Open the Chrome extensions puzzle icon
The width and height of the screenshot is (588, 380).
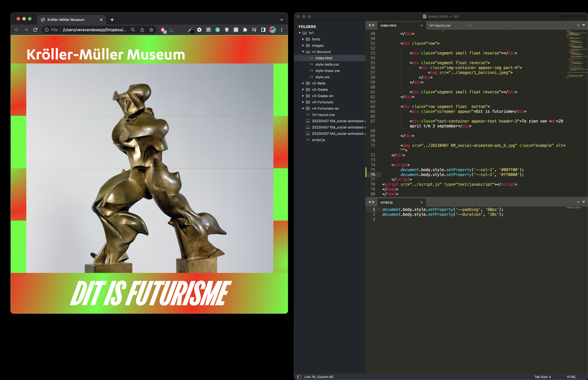245,30
